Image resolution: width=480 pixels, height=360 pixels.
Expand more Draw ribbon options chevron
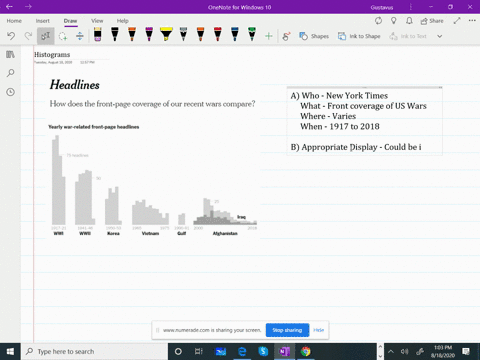pos(440,36)
